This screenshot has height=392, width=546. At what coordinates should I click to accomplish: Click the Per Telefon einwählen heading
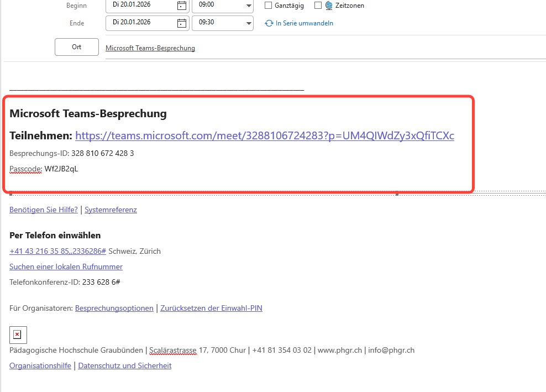(55, 236)
